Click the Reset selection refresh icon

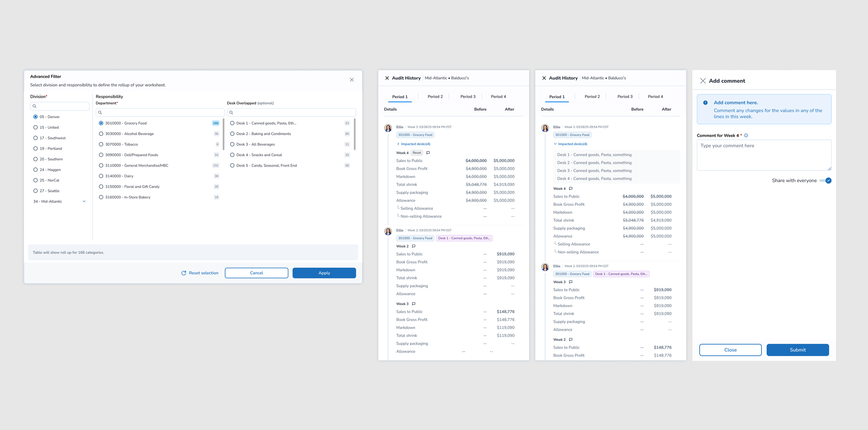coord(184,273)
